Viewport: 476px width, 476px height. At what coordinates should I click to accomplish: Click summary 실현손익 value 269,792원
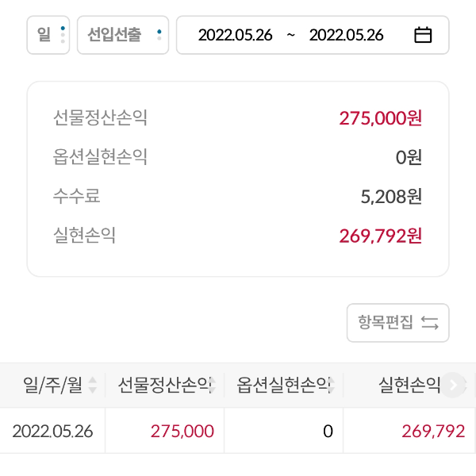coord(380,235)
